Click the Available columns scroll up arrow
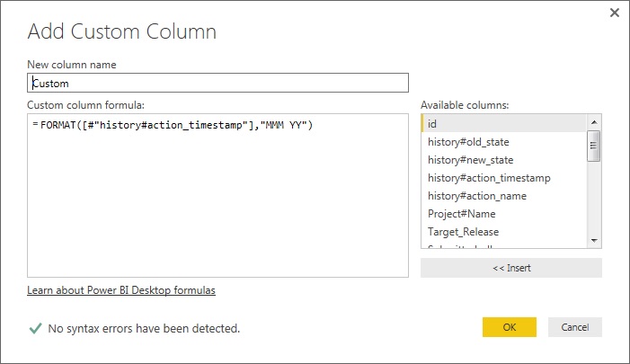The image size is (630, 364). pos(594,122)
